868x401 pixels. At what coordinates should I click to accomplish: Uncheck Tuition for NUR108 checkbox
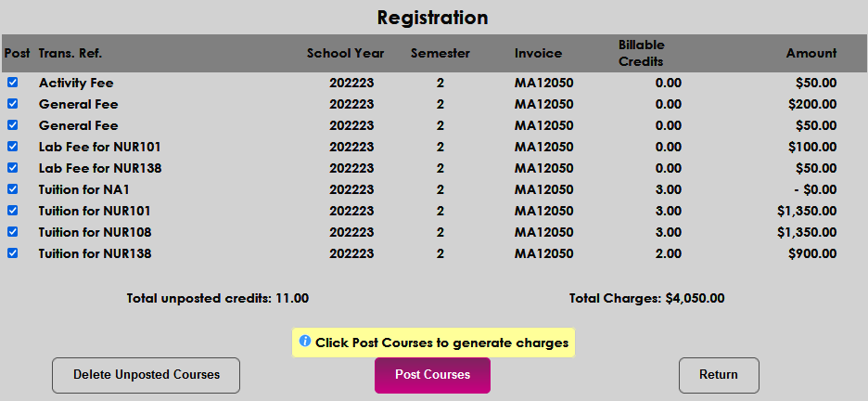click(13, 232)
